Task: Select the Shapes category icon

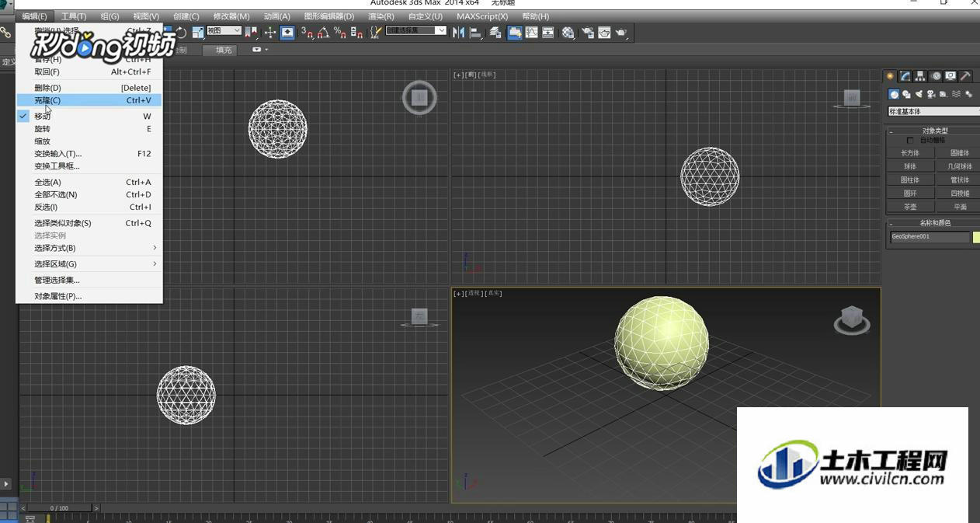Action: point(906,94)
